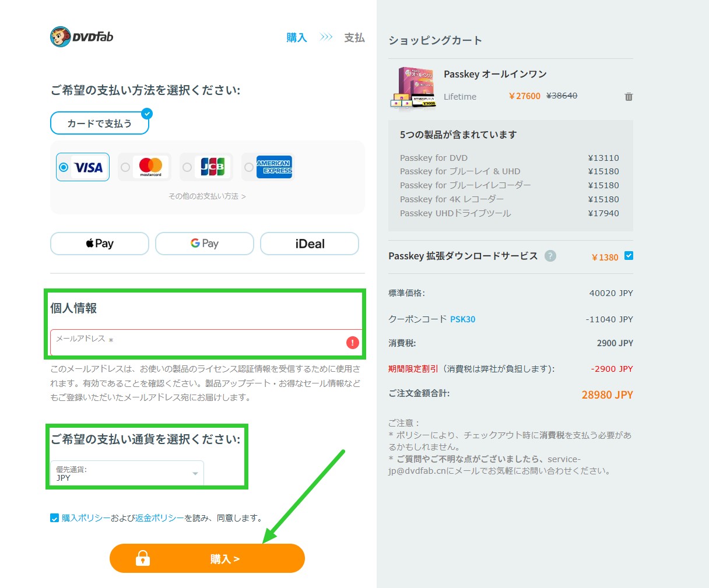Image resolution: width=709 pixels, height=588 pixels.
Task: Toggle purchase policy agreement checkbox
Action: [54, 518]
